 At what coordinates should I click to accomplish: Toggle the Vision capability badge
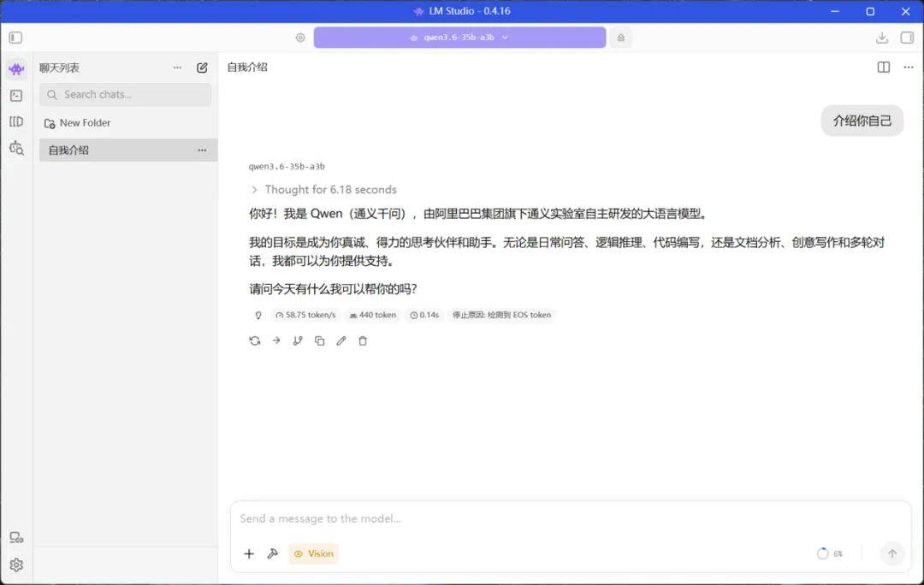313,553
